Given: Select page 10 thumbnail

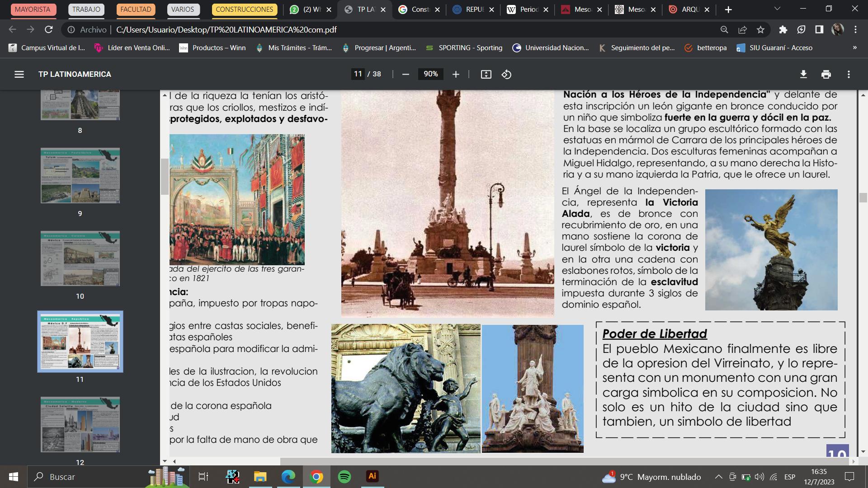Looking at the screenshot, I should 80,258.
